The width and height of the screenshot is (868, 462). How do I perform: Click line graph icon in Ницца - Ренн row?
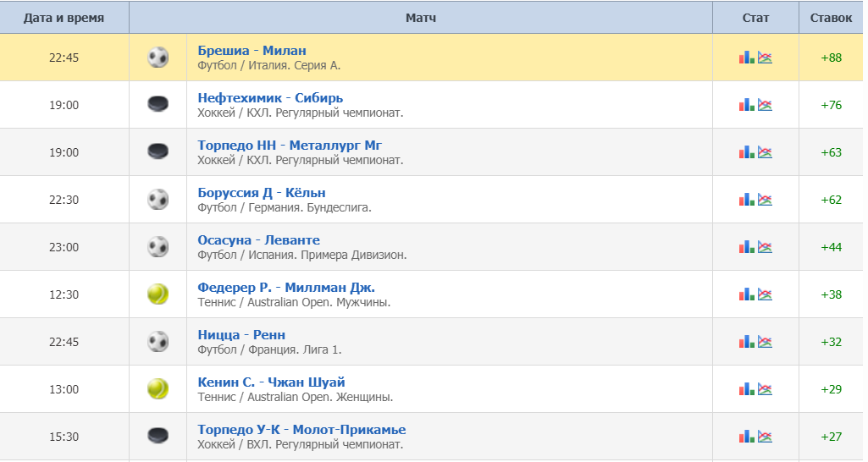(765, 341)
